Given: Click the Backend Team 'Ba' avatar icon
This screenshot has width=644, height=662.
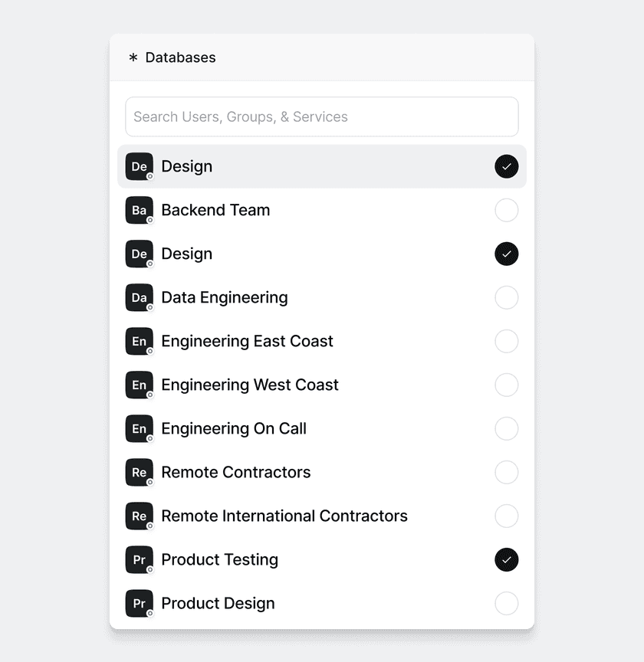Looking at the screenshot, I should pyautogui.click(x=139, y=210).
